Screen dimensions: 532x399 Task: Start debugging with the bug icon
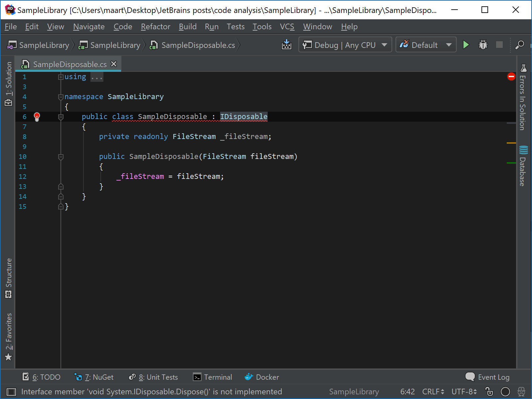(483, 45)
